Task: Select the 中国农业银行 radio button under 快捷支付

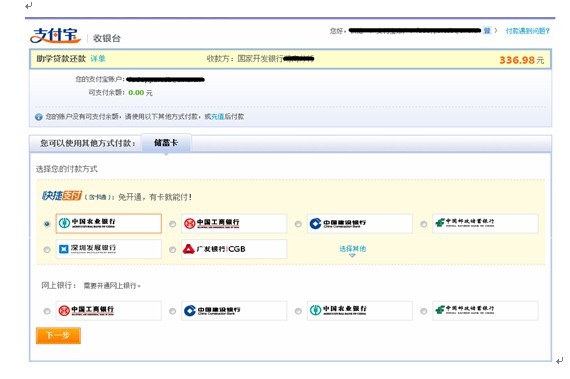Action: click(x=47, y=224)
